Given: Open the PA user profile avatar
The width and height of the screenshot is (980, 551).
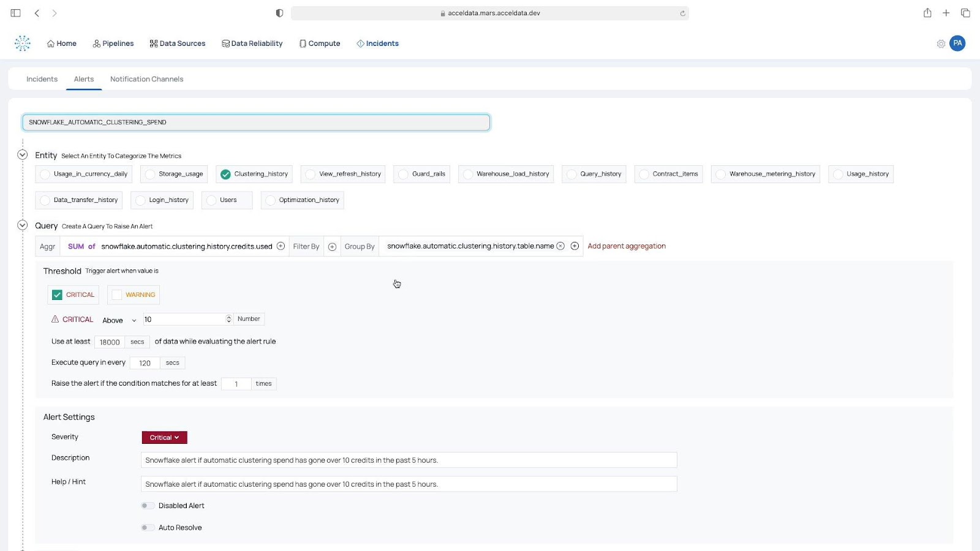Looking at the screenshot, I should (x=957, y=43).
